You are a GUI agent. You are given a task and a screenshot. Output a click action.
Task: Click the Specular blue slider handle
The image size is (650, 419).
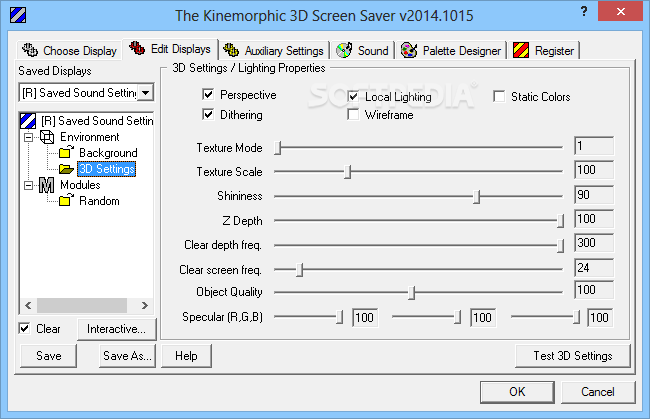coord(576,317)
